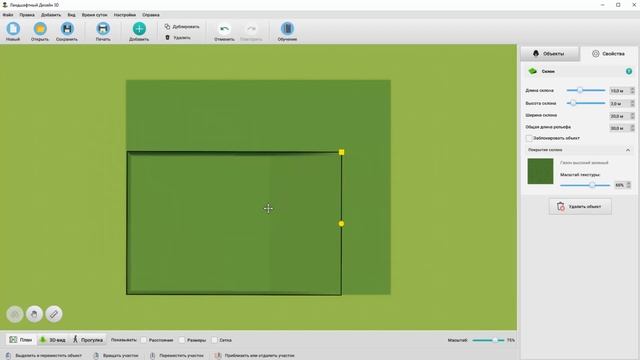Toggle the Сетка grid checkbox

coord(214,340)
